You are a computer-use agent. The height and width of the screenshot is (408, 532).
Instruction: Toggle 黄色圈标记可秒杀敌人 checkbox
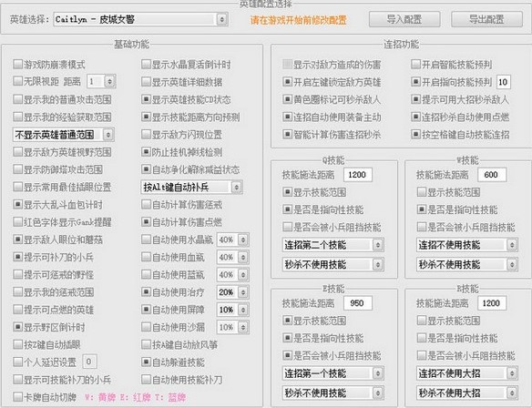click(287, 99)
